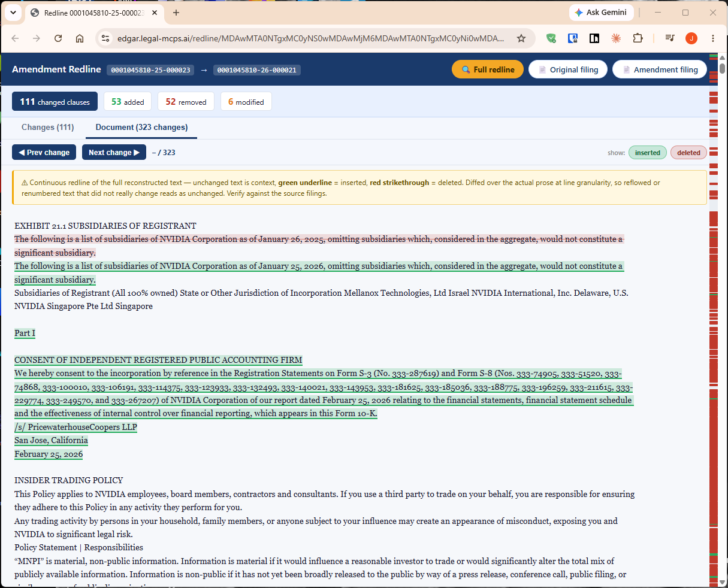The width and height of the screenshot is (728, 588).
Task: Select the Full redline view button
Action: (x=488, y=69)
